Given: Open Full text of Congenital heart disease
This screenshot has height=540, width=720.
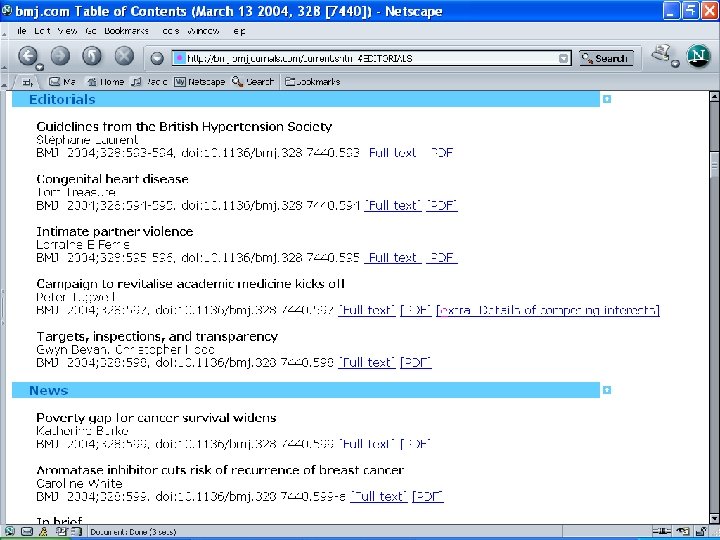Looking at the screenshot, I should 392,205.
